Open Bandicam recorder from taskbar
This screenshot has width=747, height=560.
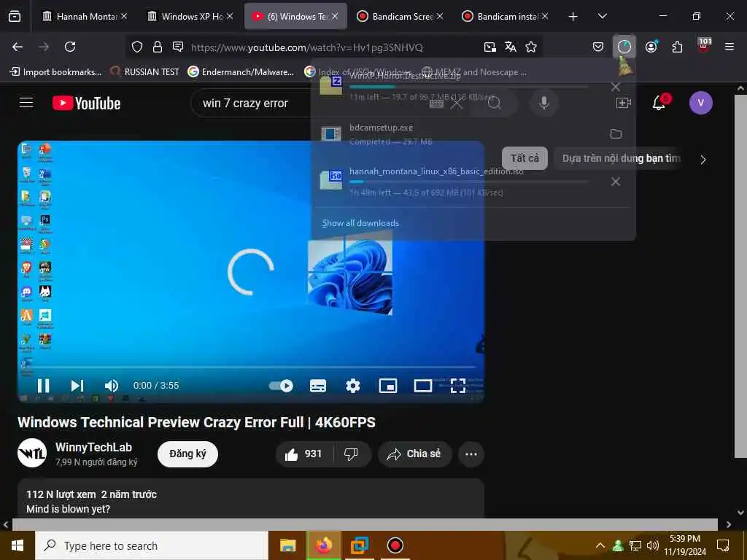395,545
